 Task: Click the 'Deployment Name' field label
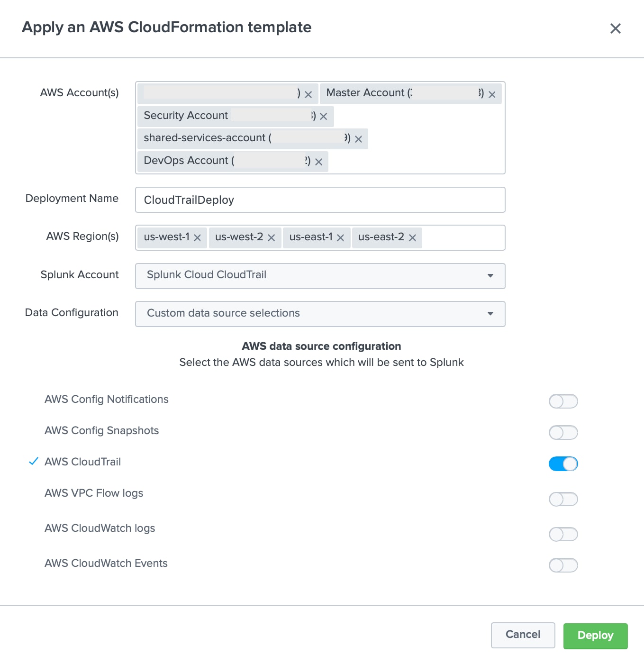(72, 198)
